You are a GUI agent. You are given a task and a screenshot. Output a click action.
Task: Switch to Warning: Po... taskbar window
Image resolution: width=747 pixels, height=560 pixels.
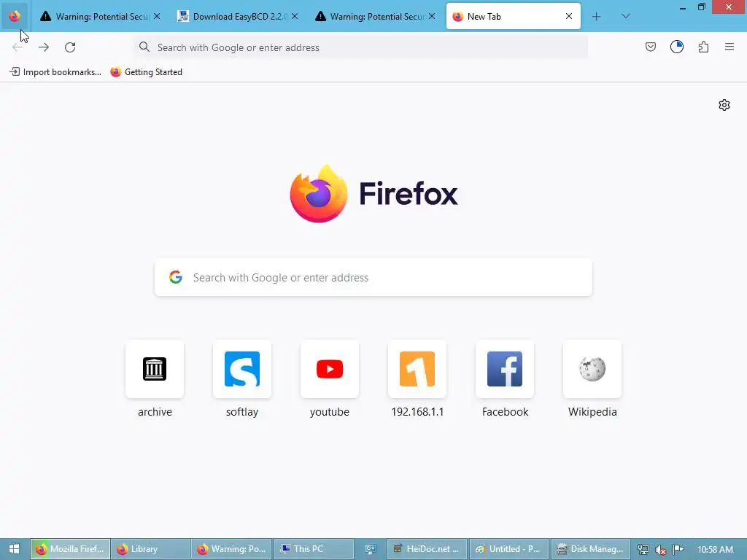point(232,549)
